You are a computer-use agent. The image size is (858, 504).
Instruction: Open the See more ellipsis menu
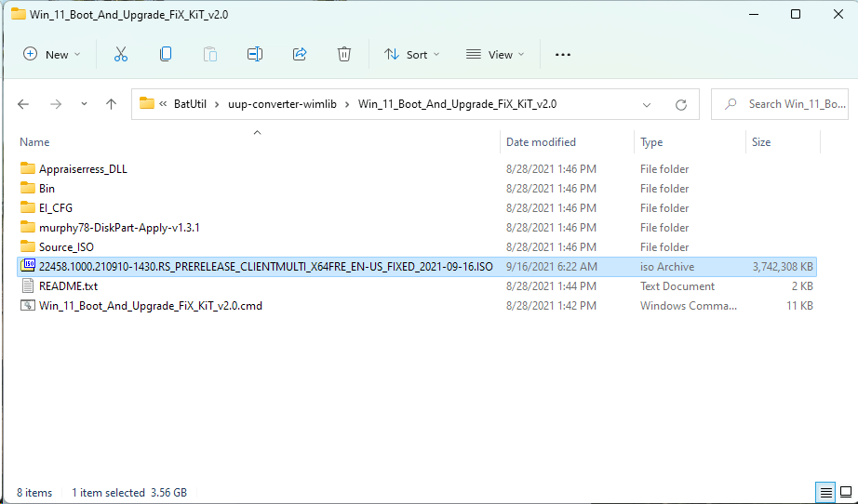[x=562, y=55]
